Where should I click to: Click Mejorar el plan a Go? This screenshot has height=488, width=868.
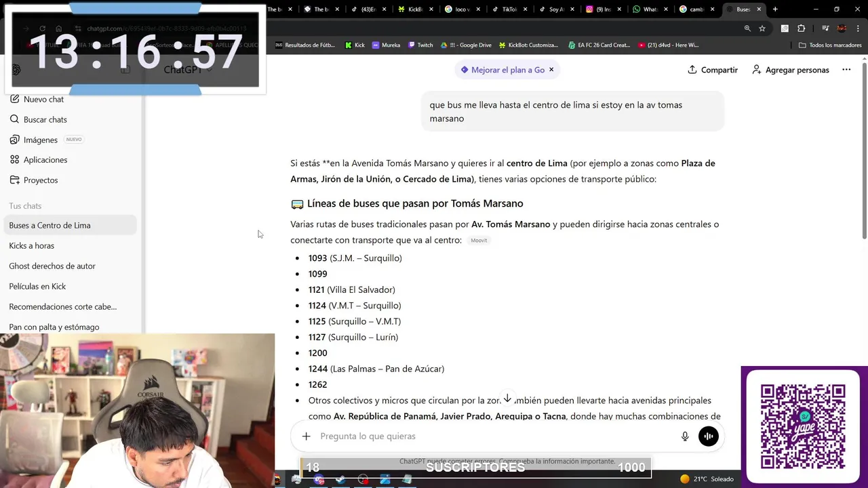pyautogui.click(x=502, y=70)
